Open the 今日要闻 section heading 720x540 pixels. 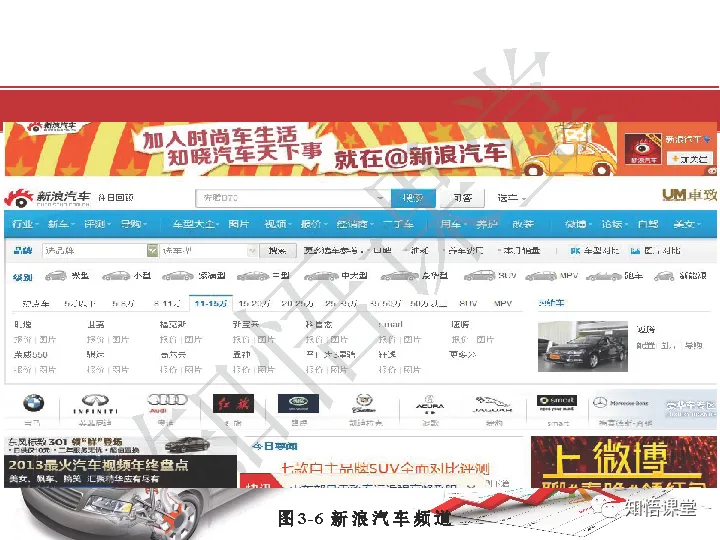pyautogui.click(x=275, y=446)
